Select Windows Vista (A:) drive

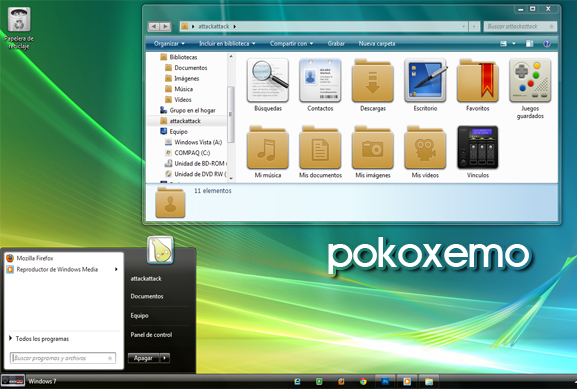[198, 142]
